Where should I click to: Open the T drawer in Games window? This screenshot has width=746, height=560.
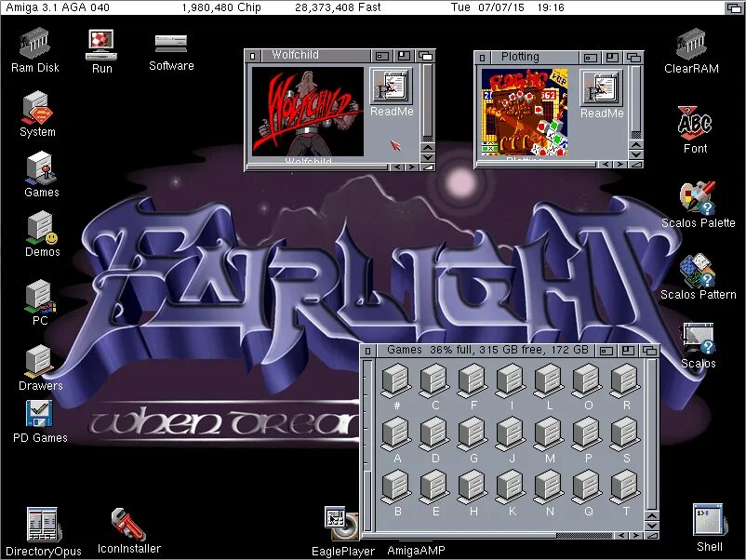pos(625,492)
